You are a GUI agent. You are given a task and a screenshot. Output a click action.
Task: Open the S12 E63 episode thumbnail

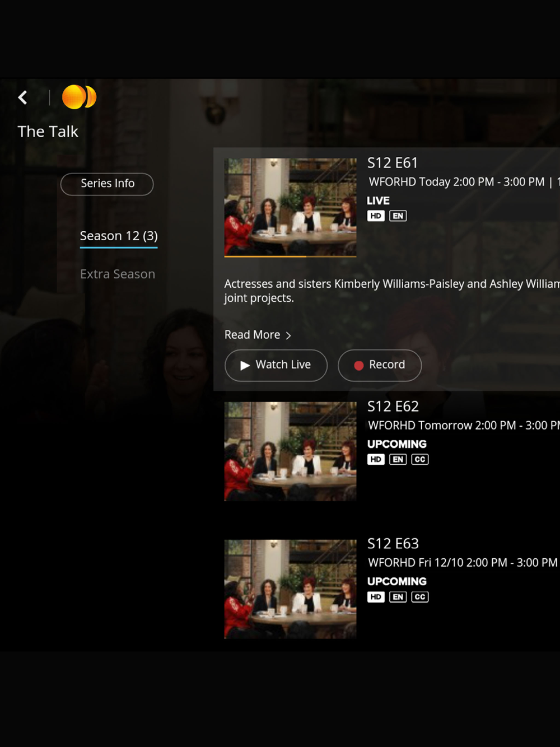pyautogui.click(x=290, y=589)
